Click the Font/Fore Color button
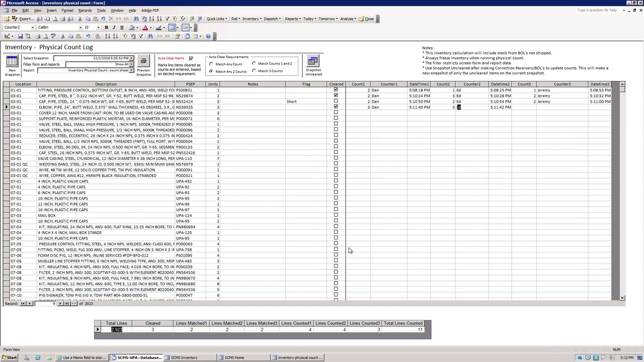This screenshot has height=362, width=644. [145, 27]
